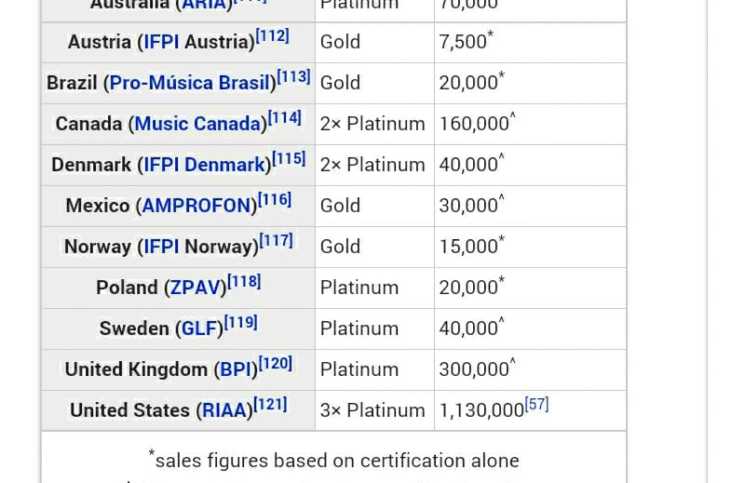
Task: Go to citation 115
Action: coord(290,159)
